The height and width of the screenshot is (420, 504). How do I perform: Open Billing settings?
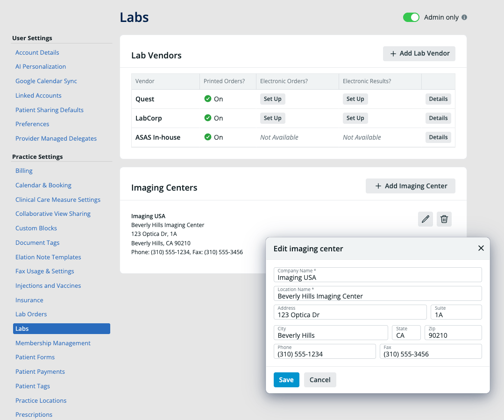pyautogui.click(x=24, y=171)
